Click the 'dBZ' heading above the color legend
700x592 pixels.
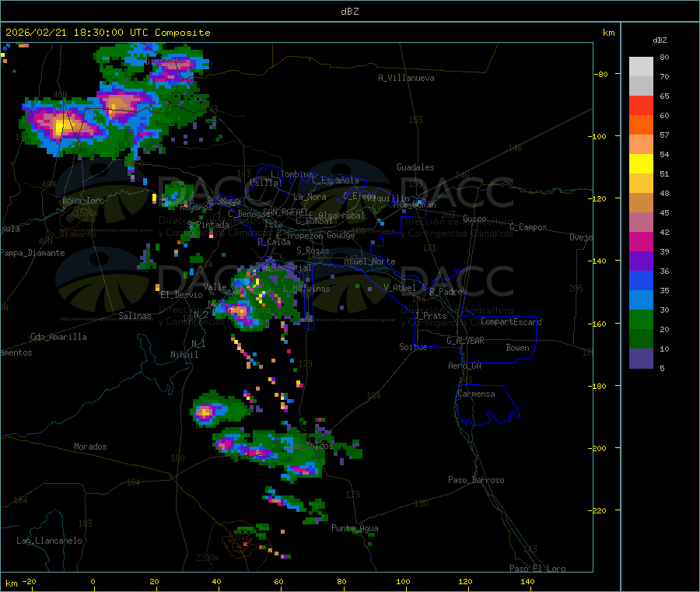click(660, 40)
